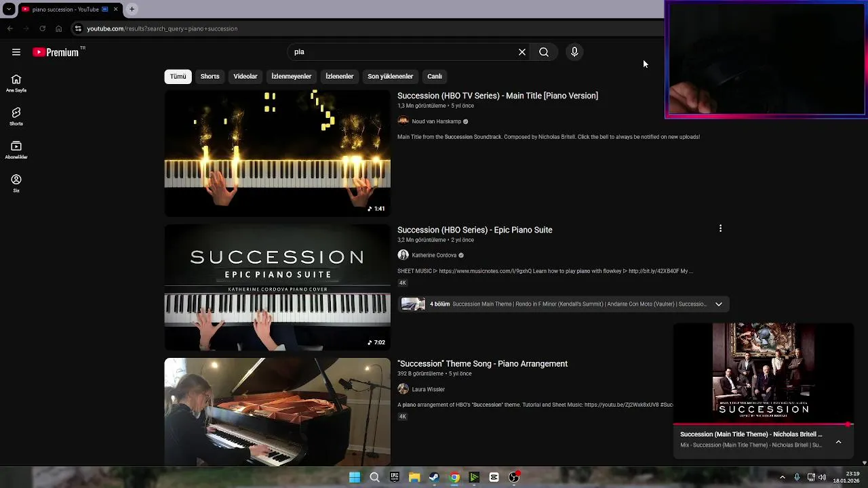Open CapCut from taskbar
The width and height of the screenshot is (868, 488).
(494, 477)
